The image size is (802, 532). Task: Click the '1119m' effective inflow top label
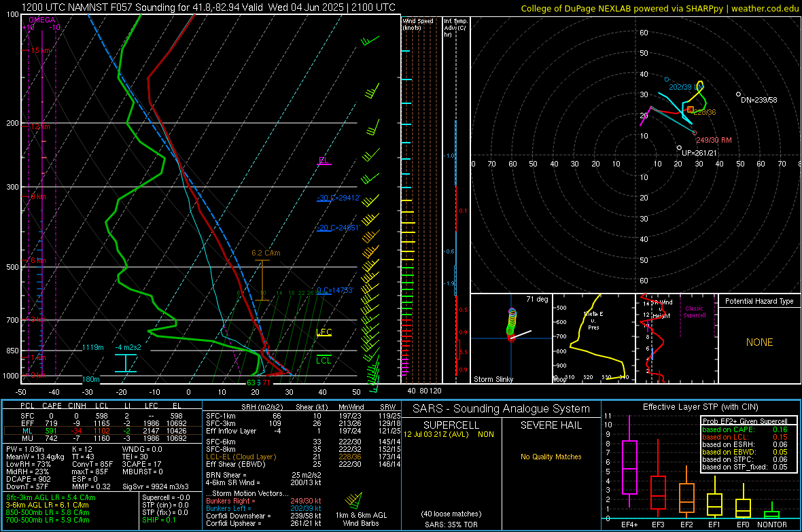92,347
